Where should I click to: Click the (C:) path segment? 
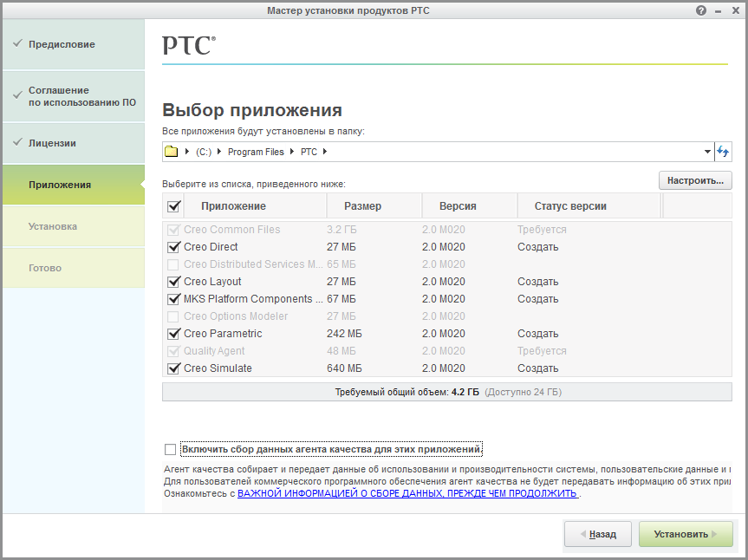(204, 152)
